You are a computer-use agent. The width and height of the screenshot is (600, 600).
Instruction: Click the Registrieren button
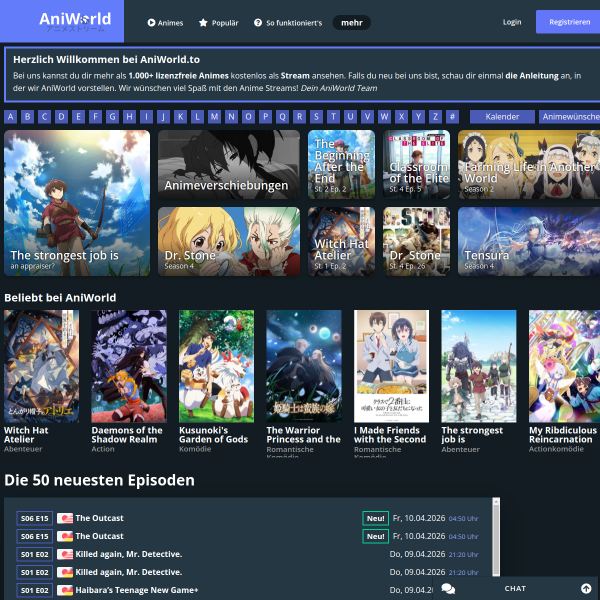569,22
